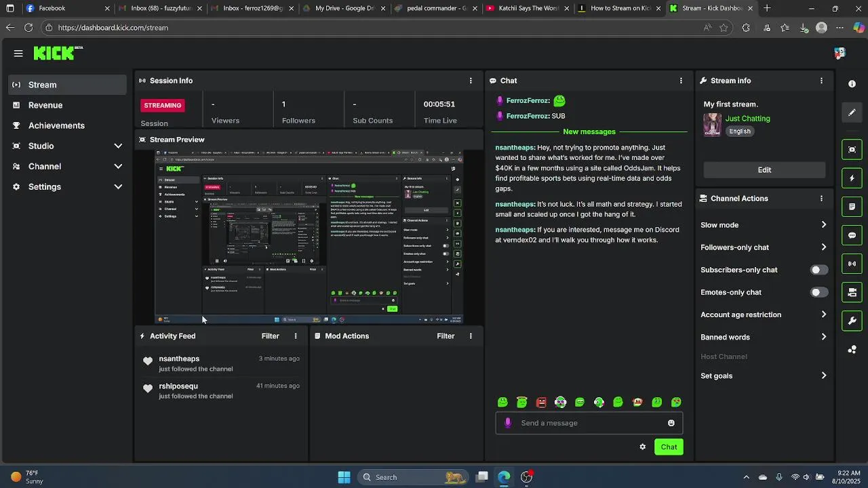The width and height of the screenshot is (868, 488).
Task: Click the Edit button in Stream info
Action: coord(764,170)
